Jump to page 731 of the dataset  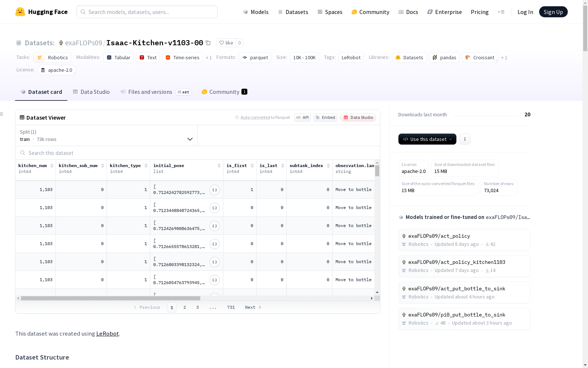tap(231, 307)
